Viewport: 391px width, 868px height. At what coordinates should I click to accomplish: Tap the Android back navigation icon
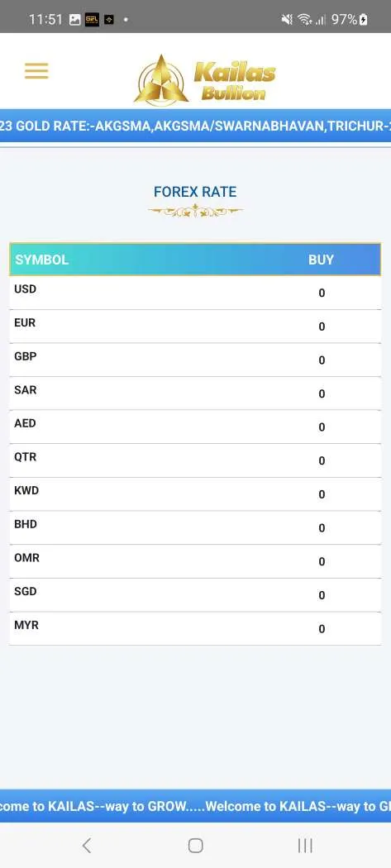(87, 846)
